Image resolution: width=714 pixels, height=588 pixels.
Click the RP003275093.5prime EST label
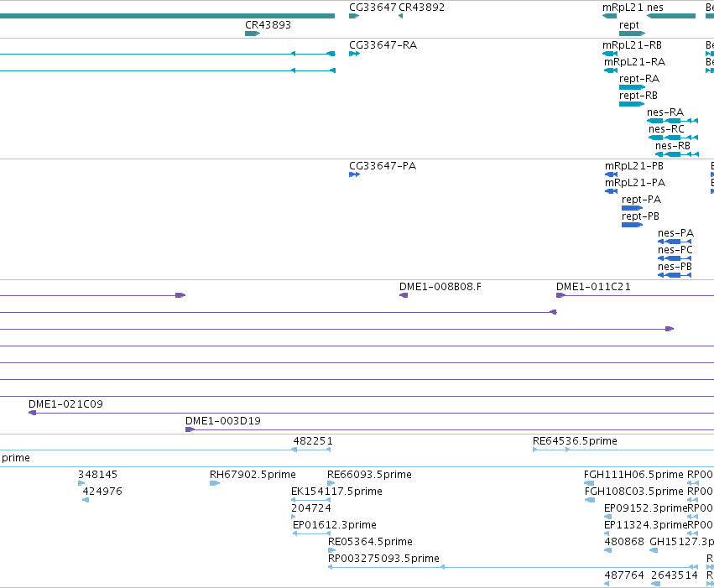click(383, 559)
